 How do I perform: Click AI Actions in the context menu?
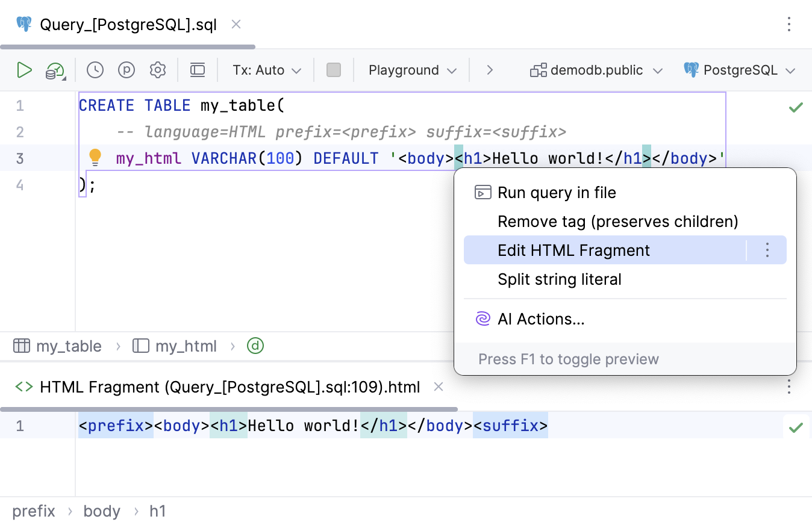pyautogui.click(x=541, y=318)
